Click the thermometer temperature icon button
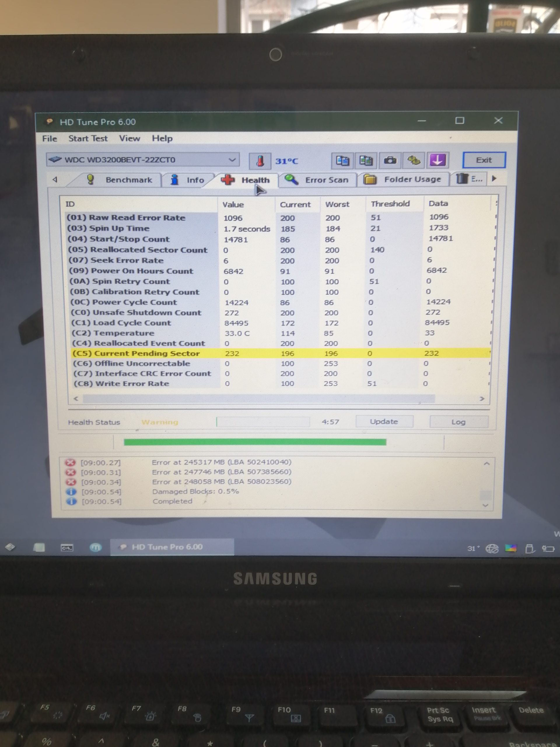560x747 pixels. pos(260,161)
